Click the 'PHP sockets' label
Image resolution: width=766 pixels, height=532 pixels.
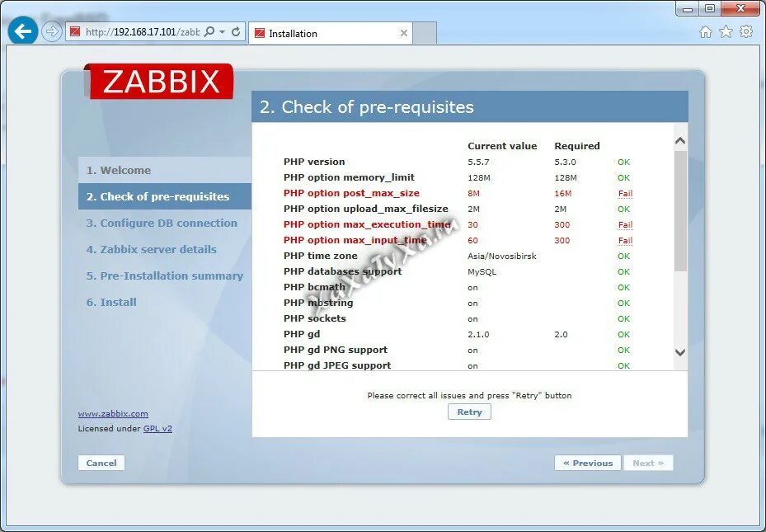pos(315,318)
